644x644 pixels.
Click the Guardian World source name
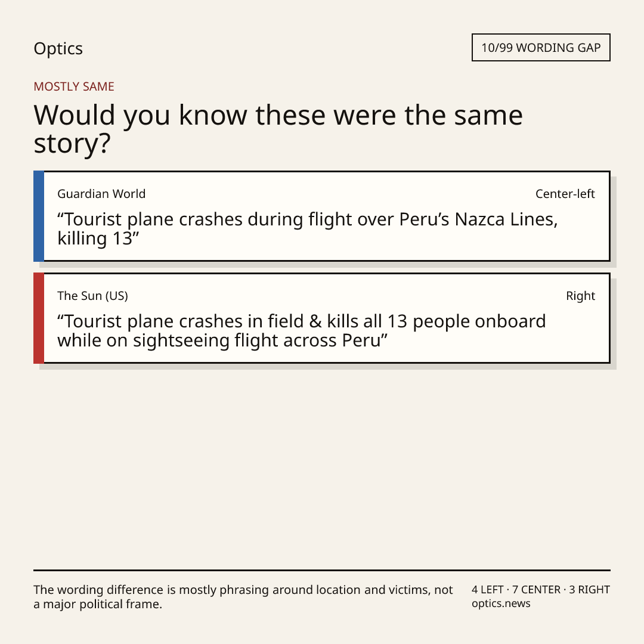pos(101,194)
